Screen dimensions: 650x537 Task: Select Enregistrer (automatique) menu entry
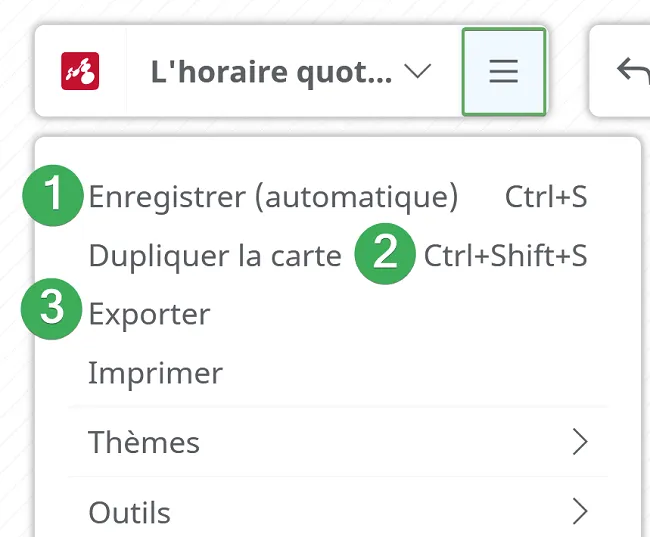click(x=338, y=196)
